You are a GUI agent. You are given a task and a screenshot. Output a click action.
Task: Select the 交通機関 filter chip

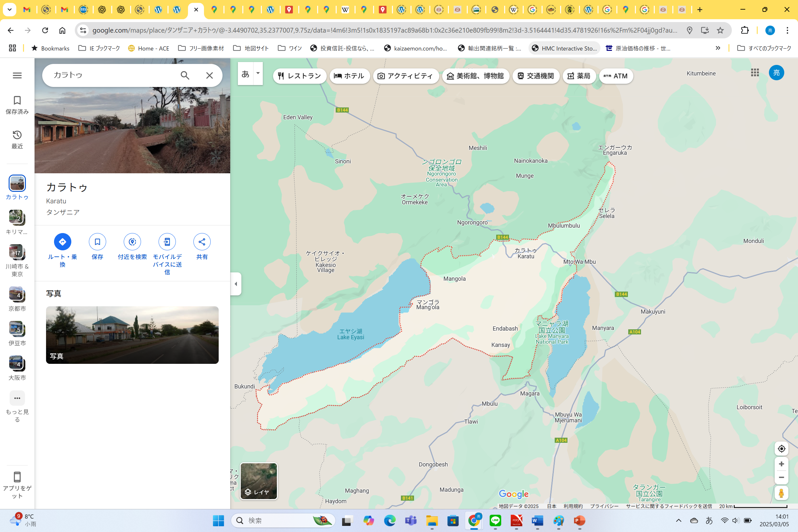[x=536, y=76]
